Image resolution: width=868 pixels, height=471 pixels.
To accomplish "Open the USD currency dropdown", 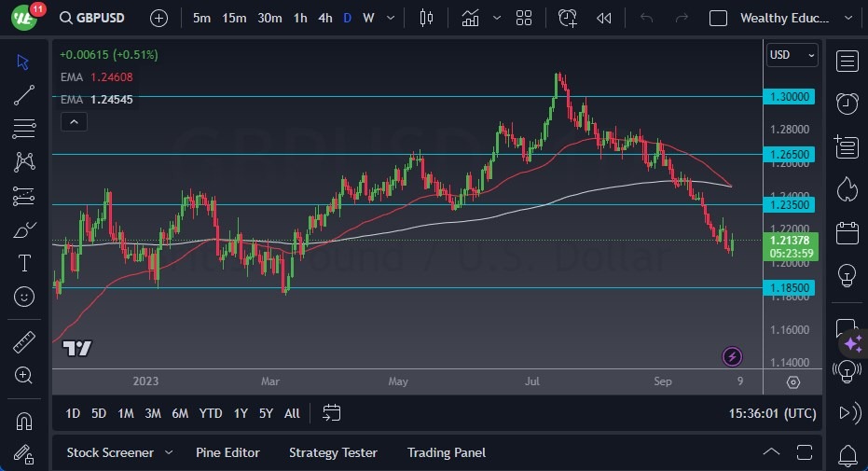I will click(792, 55).
